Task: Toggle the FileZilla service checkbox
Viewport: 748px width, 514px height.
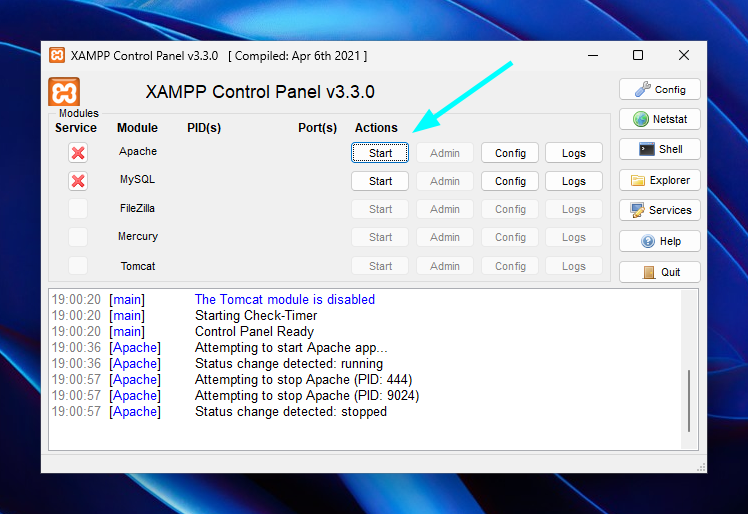Action: click(x=78, y=209)
